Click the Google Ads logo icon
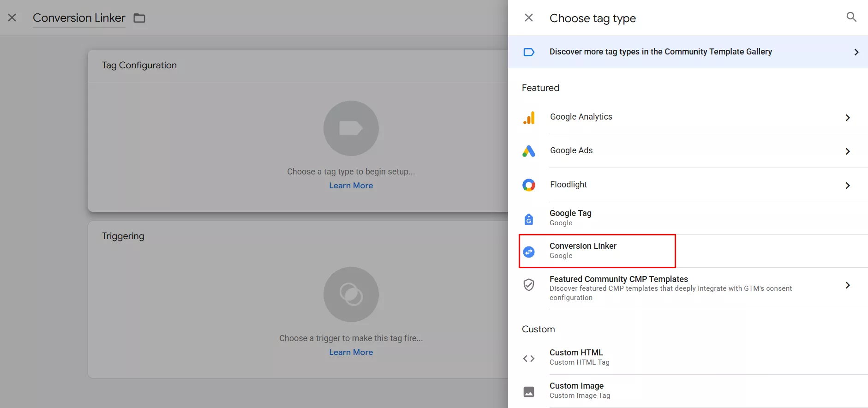The height and width of the screenshot is (408, 868). [x=529, y=151]
